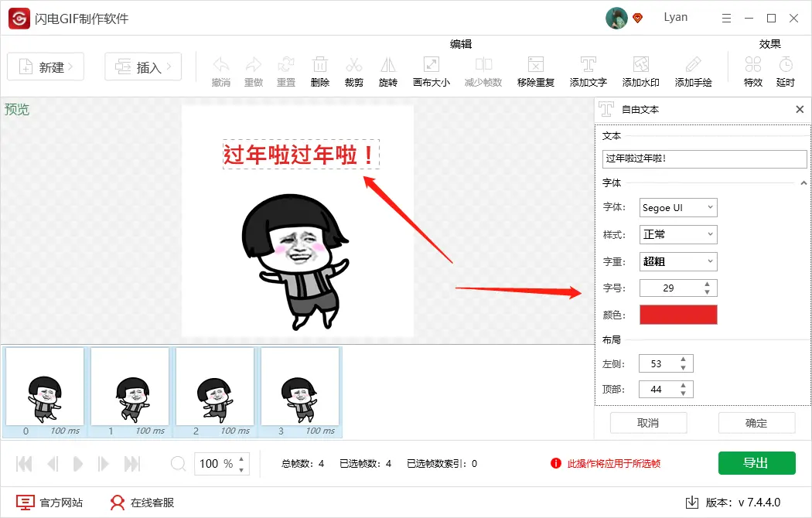Click the green Export (导出) button
Screen dimensions: 812x518
(756, 462)
